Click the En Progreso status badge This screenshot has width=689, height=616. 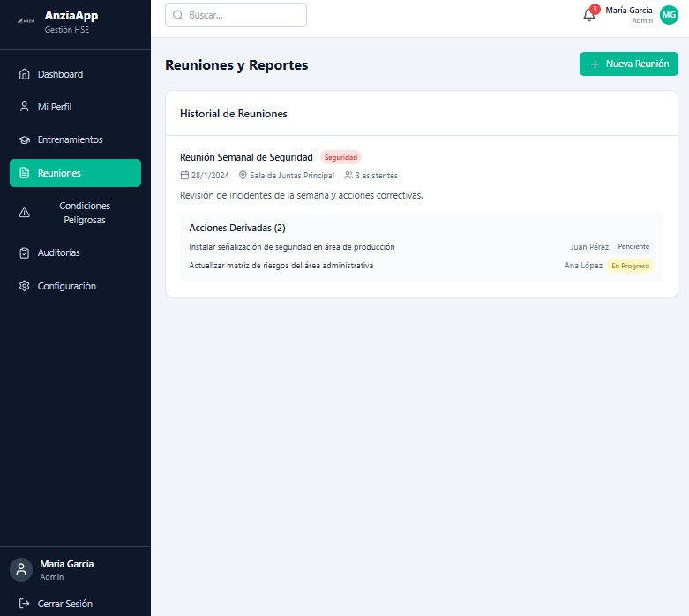630,266
